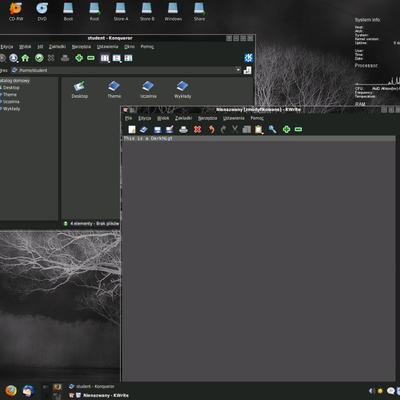
Task: Select the Tree view mode in Konqueror toolbar
Action: (x=117, y=58)
